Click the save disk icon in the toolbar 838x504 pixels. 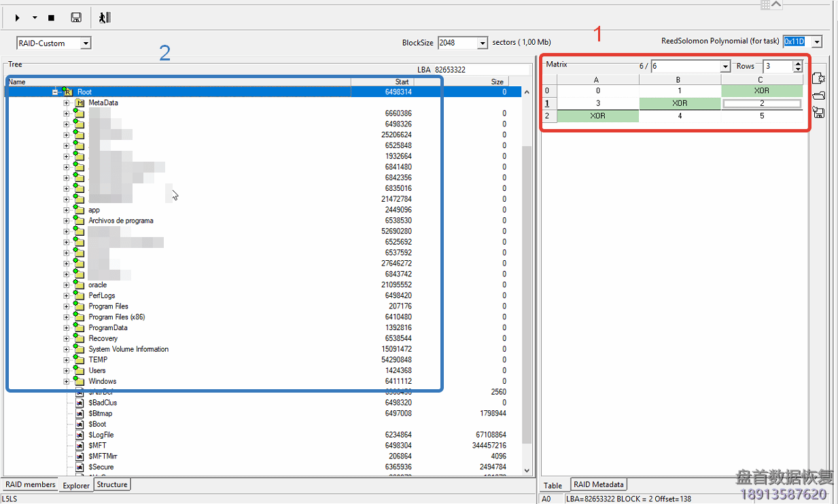[76, 17]
